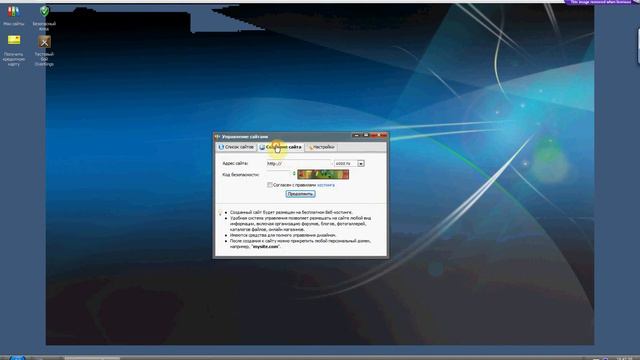This screenshot has width=640, height=360.
Task: Click the colorful captcha image
Action: pos(323,174)
